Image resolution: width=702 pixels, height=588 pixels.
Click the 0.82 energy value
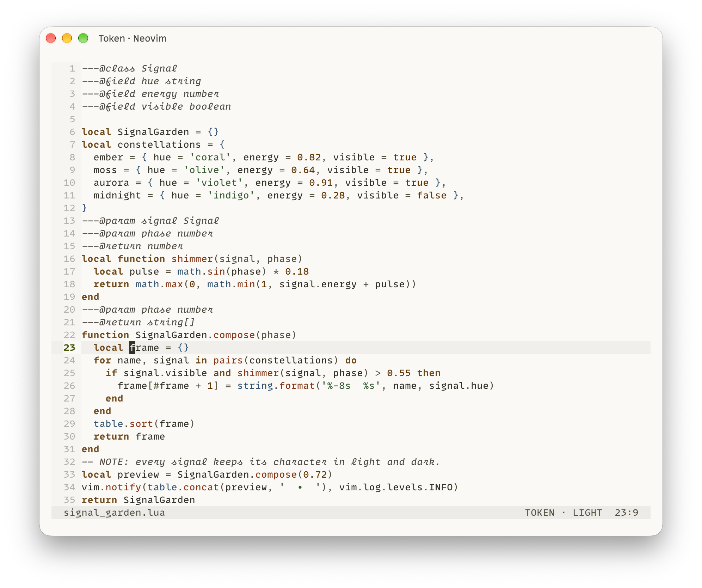point(309,157)
